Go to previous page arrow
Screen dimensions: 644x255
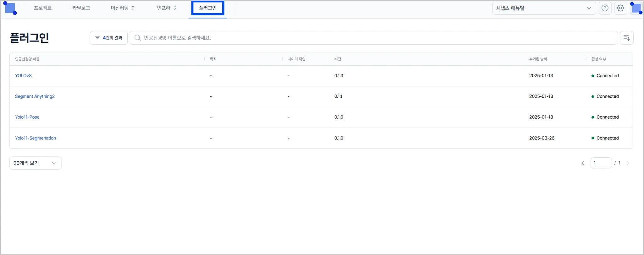pos(583,163)
